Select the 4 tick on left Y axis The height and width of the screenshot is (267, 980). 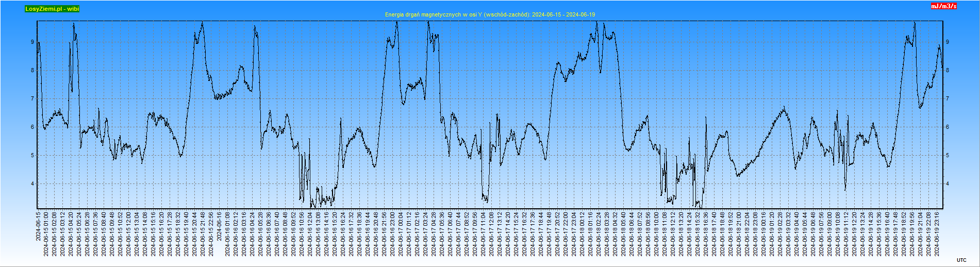click(x=32, y=184)
